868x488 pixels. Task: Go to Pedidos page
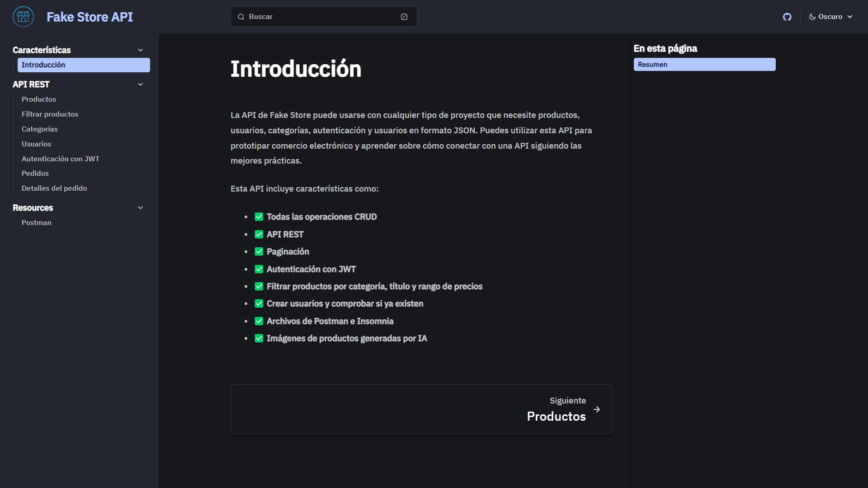[x=35, y=174]
